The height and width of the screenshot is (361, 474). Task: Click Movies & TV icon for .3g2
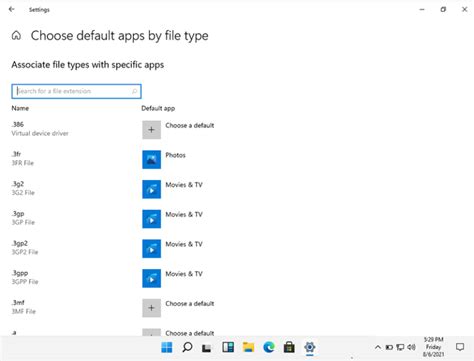(x=151, y=189)
